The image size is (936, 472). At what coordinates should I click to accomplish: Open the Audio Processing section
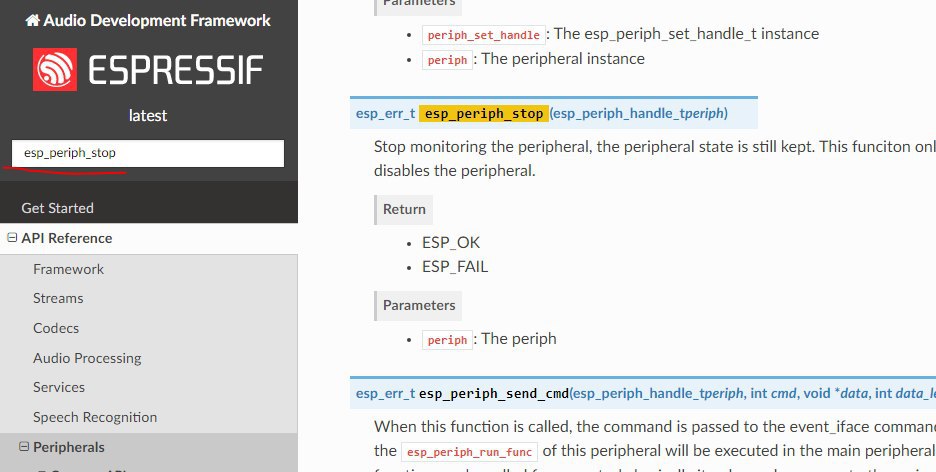pyautogui.click(x=87, y=358)
